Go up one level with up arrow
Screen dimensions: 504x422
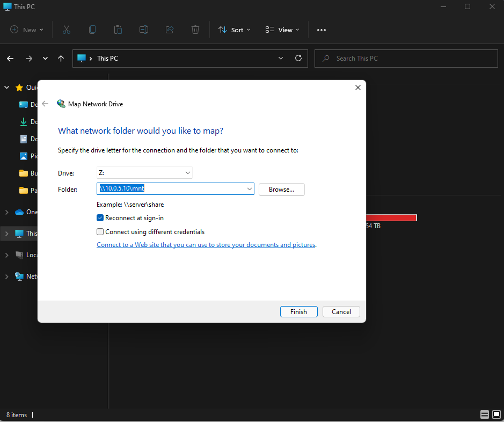[61, 59]
